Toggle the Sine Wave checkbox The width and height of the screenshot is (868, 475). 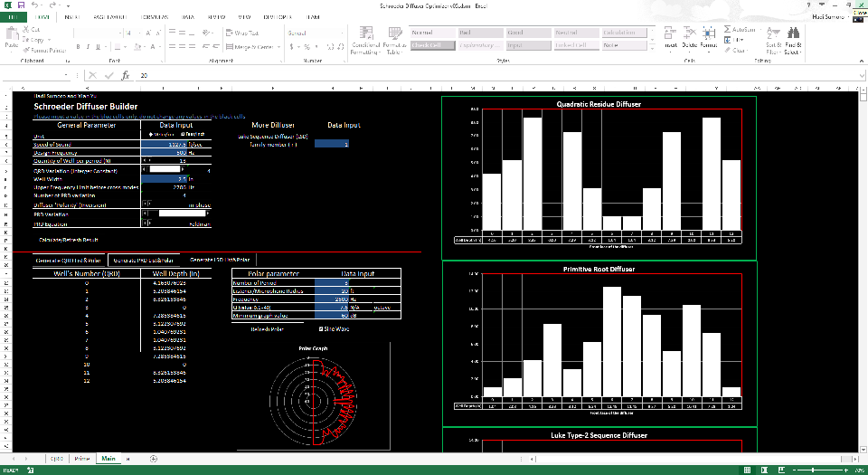[321, 328]
